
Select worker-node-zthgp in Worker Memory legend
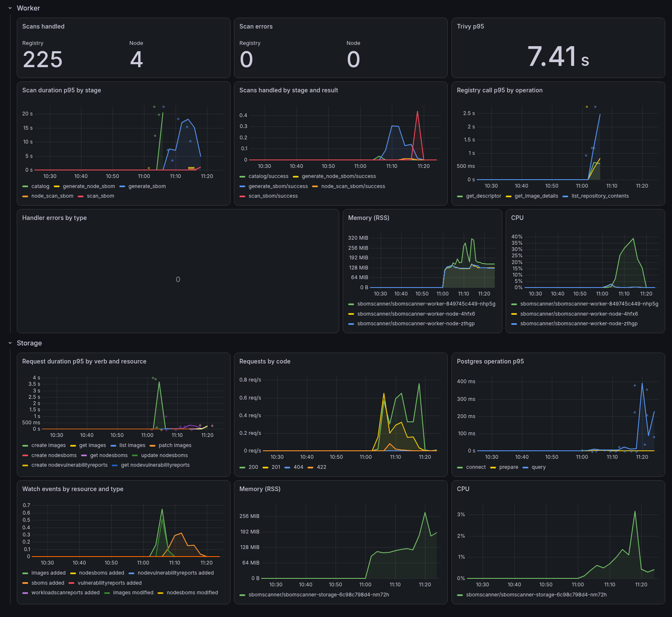click(416, 324)
